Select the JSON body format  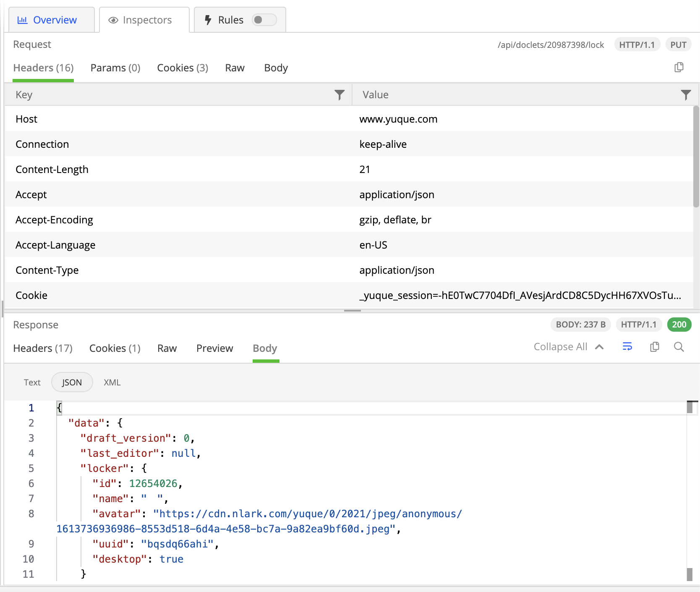coord(72,382)
